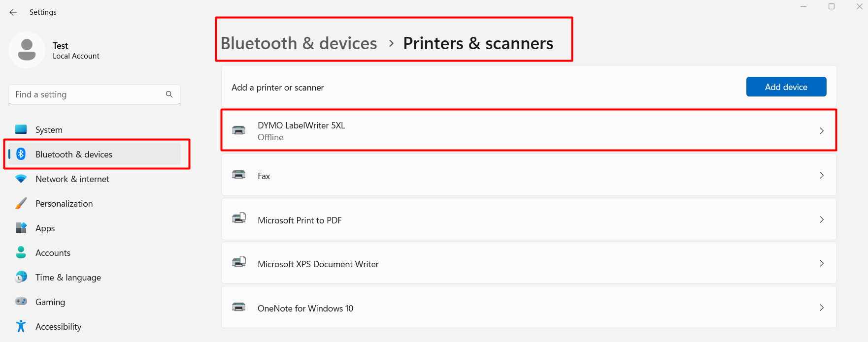Expand the Fax printer chevron

pos(821,175)
